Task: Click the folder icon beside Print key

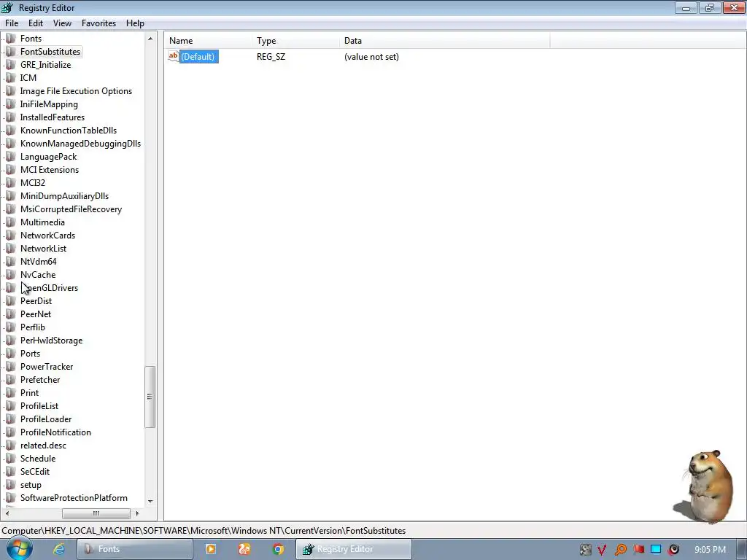Action: 10,393
